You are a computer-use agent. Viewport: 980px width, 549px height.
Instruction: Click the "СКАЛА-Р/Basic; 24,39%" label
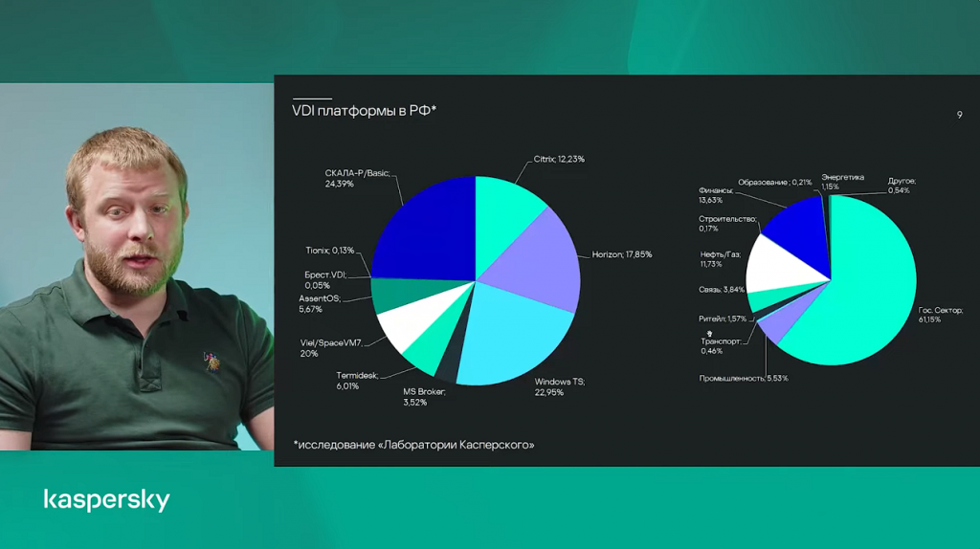[x=357, y=178]
